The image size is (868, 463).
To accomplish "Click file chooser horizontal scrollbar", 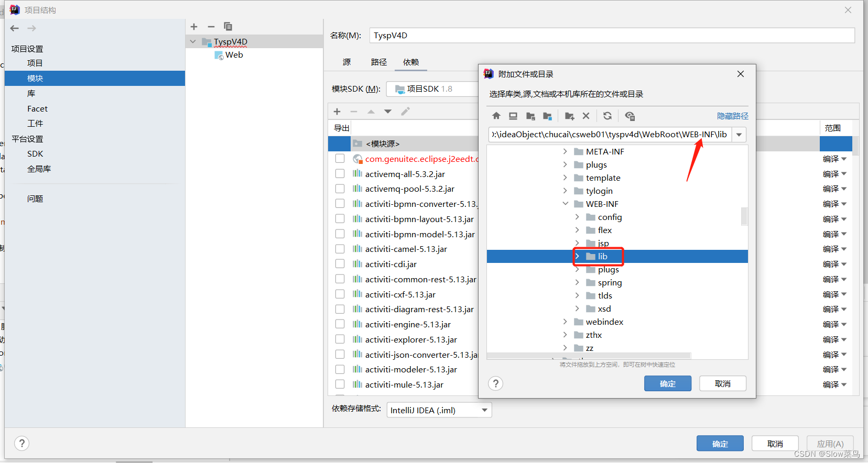I will coord(589,356).
